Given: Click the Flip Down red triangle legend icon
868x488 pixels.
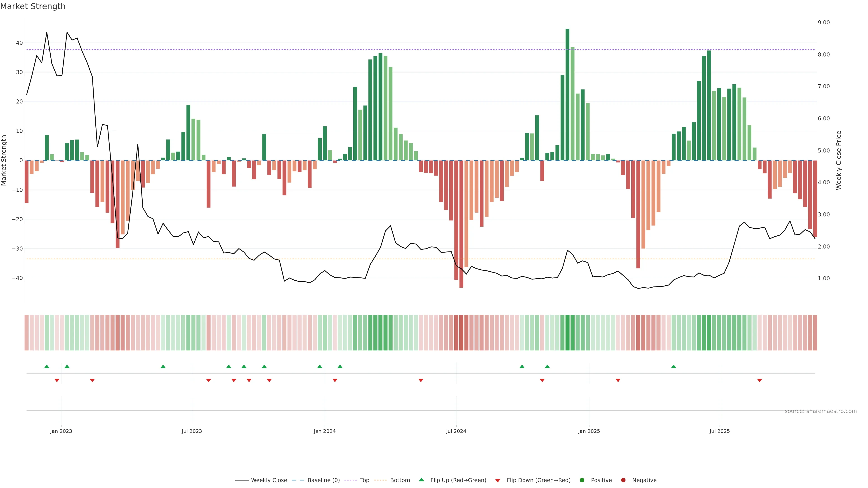Looking at the screenshot, I should [x=498, y=480].
